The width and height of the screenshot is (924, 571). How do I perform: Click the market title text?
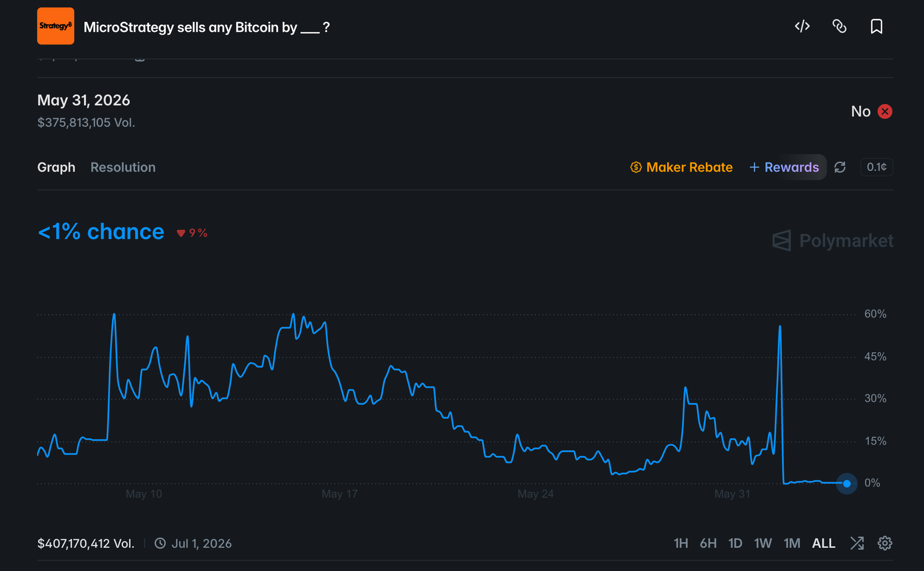(207, 27)
